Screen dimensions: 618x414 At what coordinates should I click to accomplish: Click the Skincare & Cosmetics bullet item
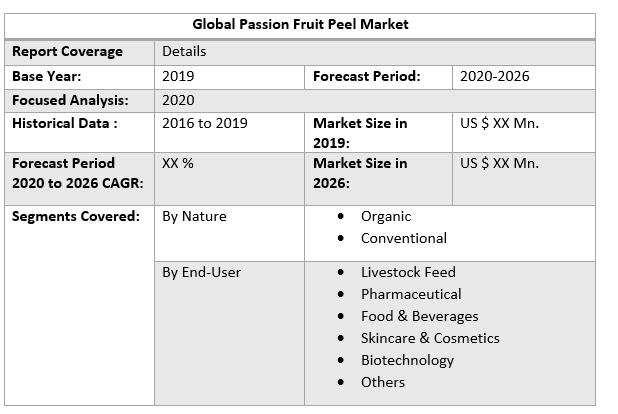[430, 338]
